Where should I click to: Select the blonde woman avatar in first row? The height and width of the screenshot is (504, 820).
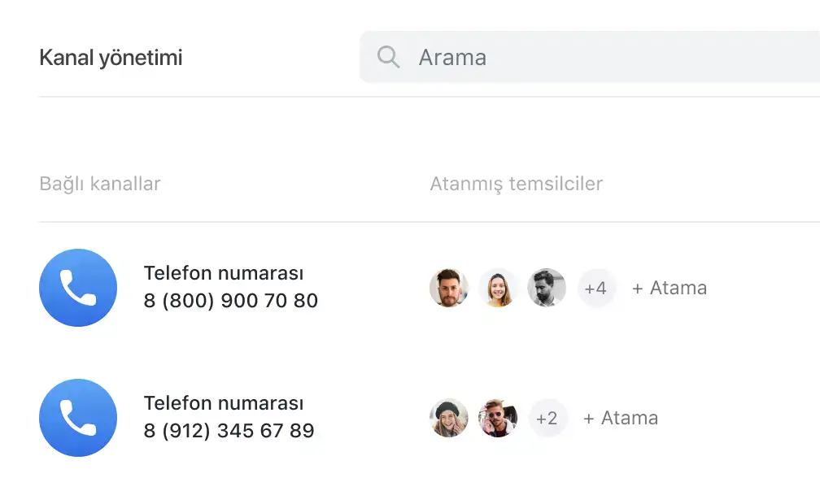[498, 288]
